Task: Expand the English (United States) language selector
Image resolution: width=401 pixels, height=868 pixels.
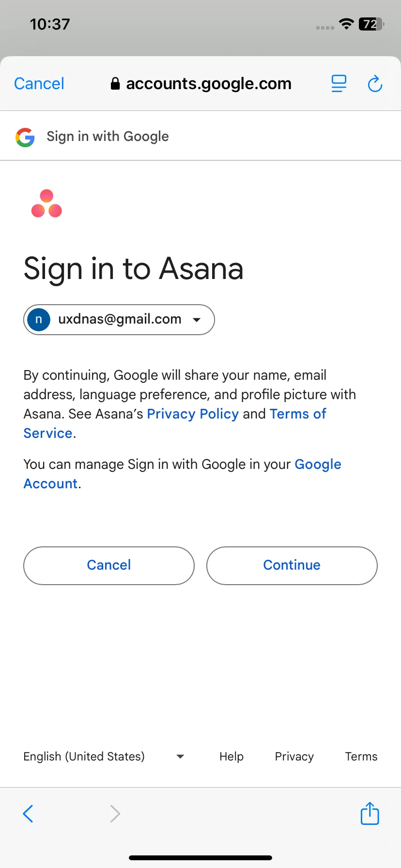Action: [104, 757]
